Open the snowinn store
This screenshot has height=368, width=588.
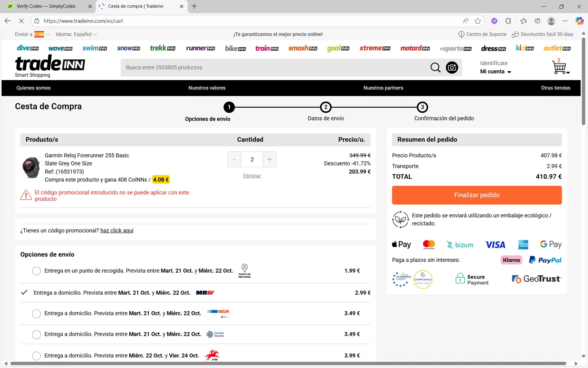(129, 48)
